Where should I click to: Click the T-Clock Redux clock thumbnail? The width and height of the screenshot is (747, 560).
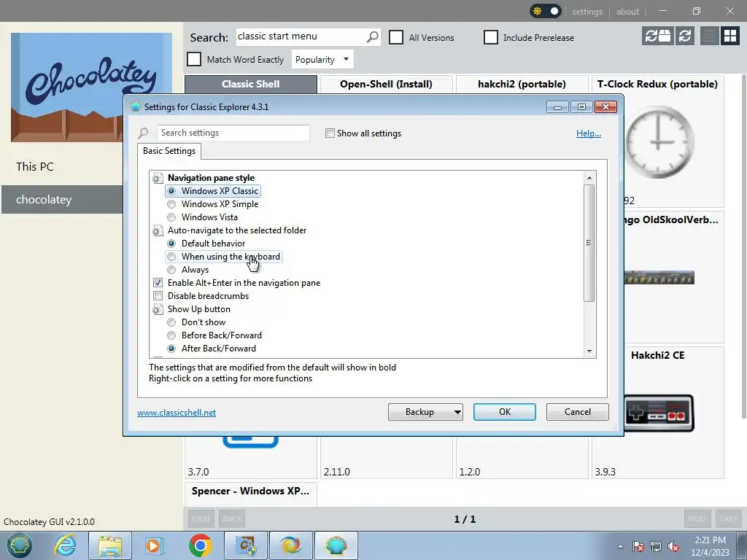pos(659,142)
